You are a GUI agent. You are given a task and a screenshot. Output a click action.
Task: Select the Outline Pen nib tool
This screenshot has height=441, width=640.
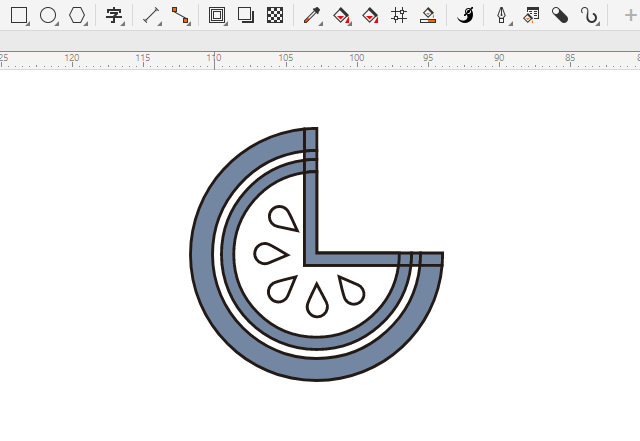[502, 16]
